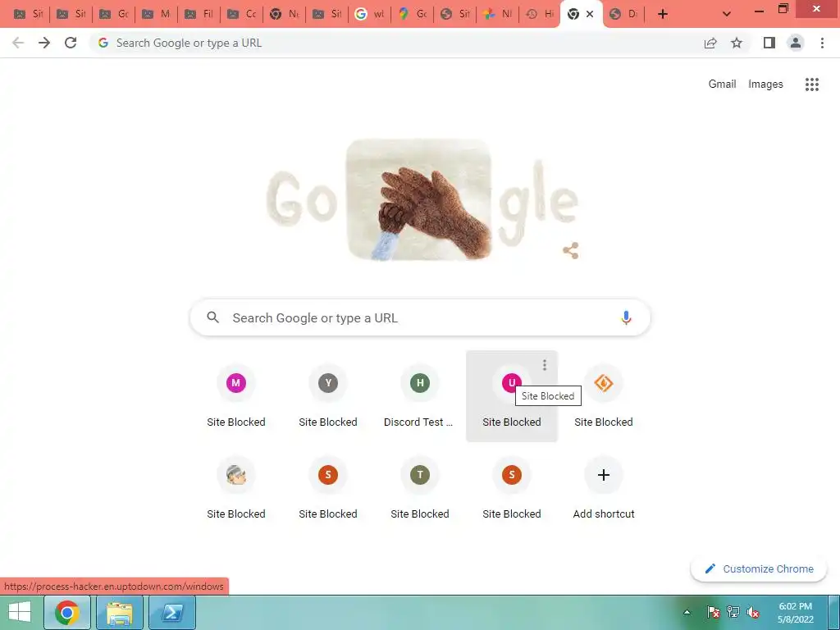Open PowerShell from the taskbar
The image size is (840, 630).
(x=172, y=612)
